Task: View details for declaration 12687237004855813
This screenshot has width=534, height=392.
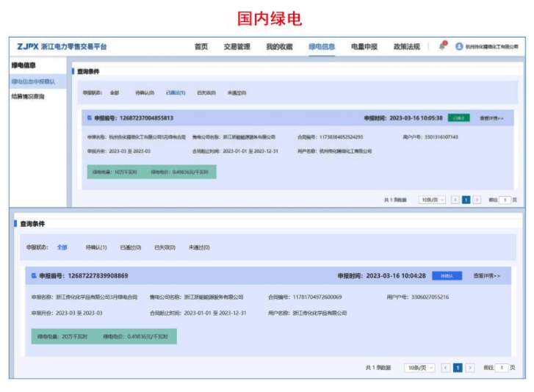Action: pos(491,117)
